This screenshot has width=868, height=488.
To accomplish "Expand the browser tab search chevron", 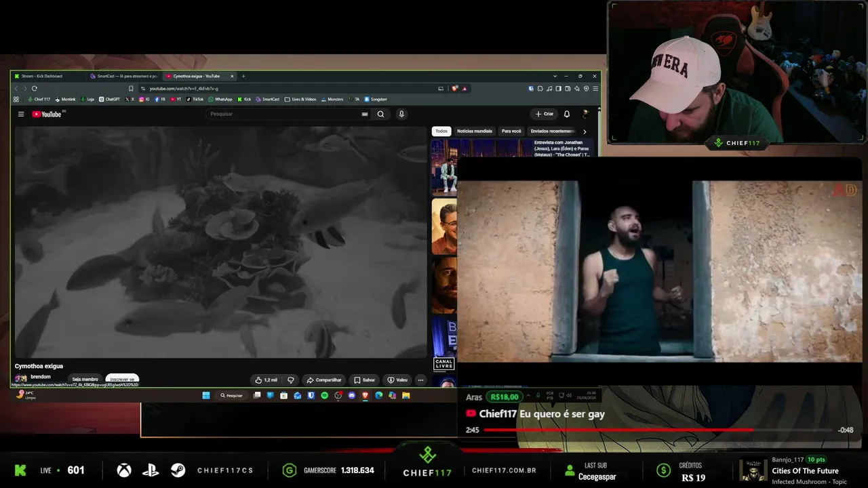I will tap(555, 76).
